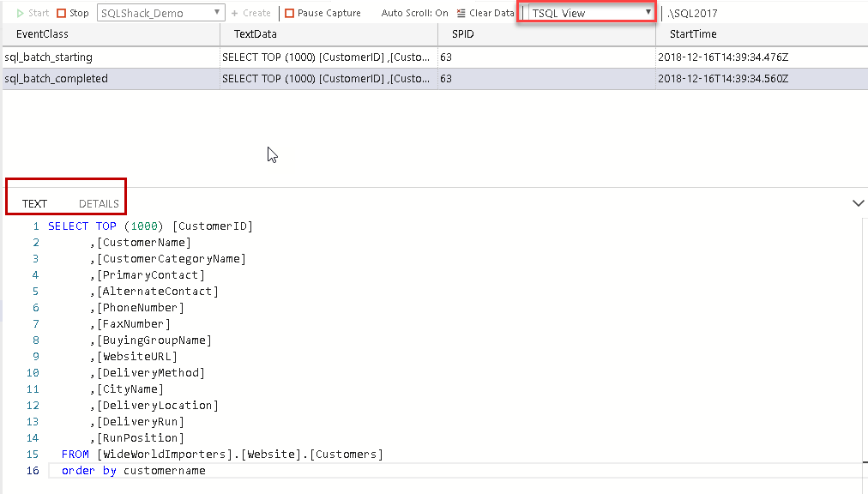Click [Customers] table name on line 15
This screenshot has height=494, width=868.
[346, 455]
